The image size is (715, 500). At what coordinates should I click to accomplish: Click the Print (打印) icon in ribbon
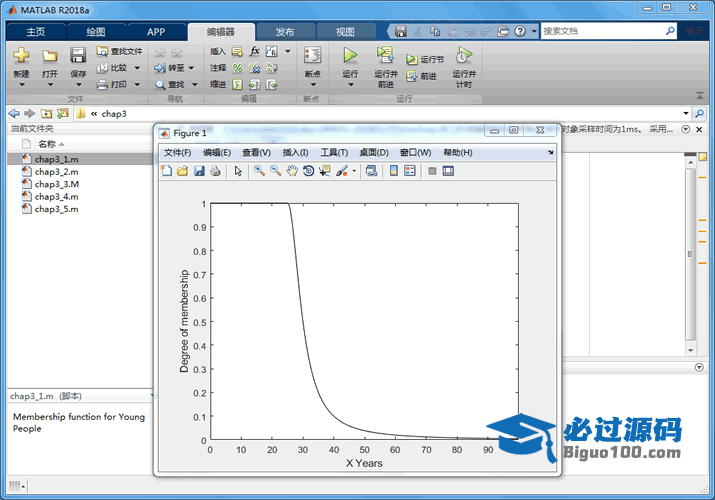click(x=102, y=84)
